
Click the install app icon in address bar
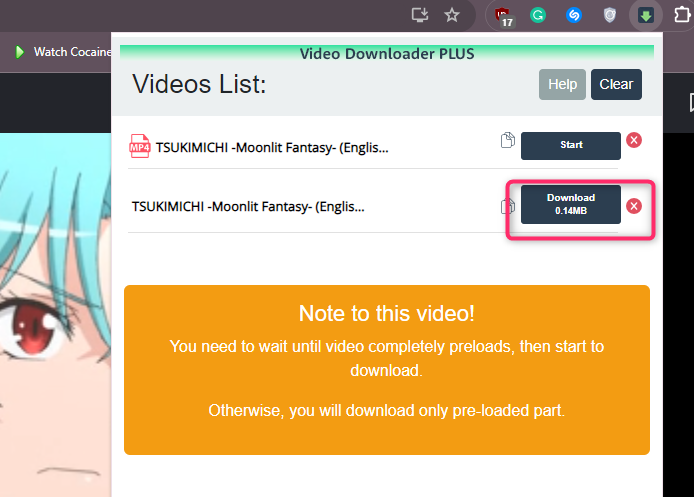click(420, 15)
